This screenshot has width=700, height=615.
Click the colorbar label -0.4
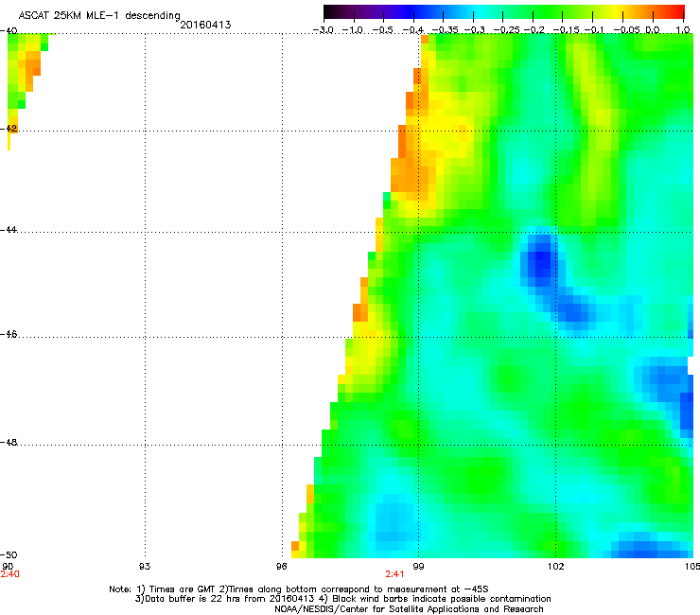[413, 30]
